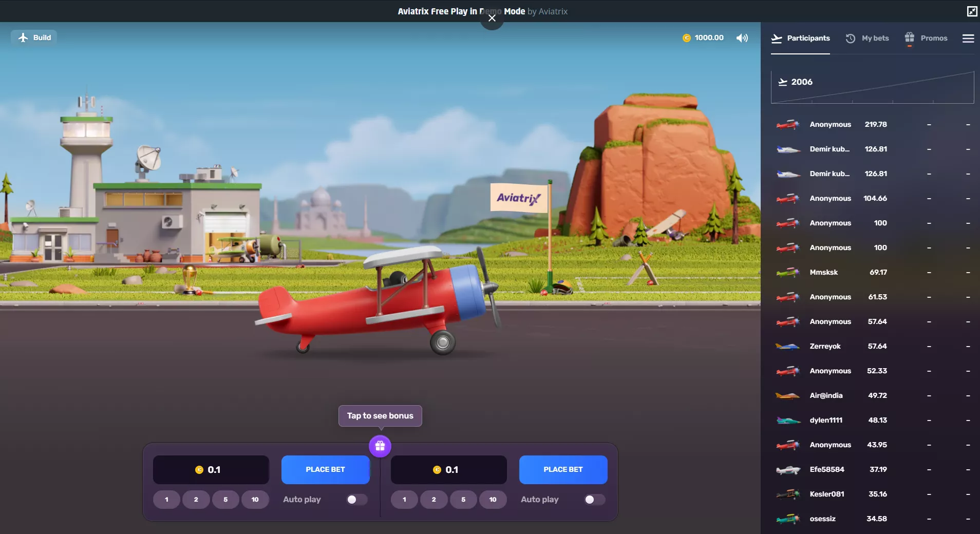The width and height of the screenshot is (980, 534).
Task: Tap the purple gift bonus icon
Action: click(380, 446)
